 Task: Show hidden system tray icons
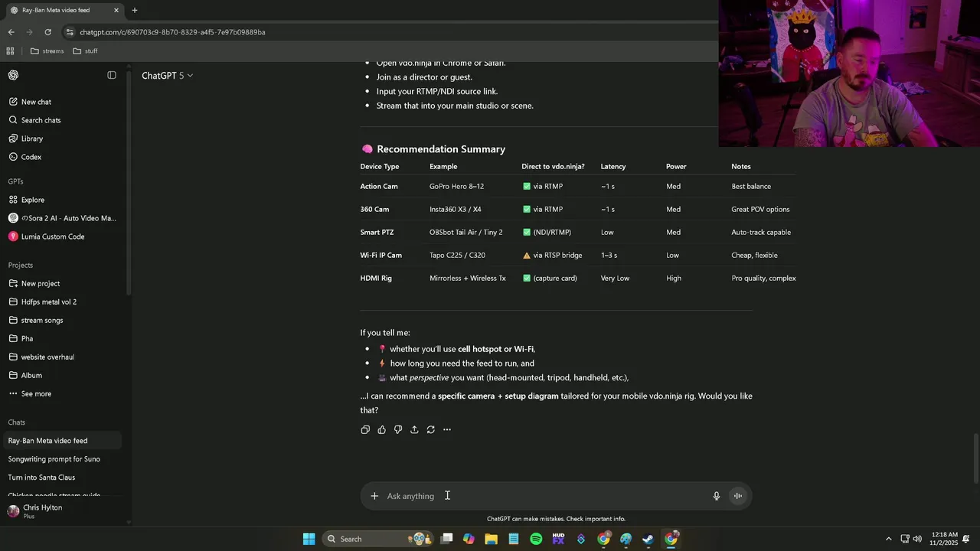tap(888, 539)
